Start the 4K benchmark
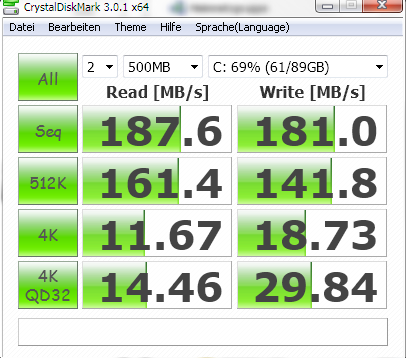The width and height of the screenshot is (406, 363). click(x=48, y=233)
